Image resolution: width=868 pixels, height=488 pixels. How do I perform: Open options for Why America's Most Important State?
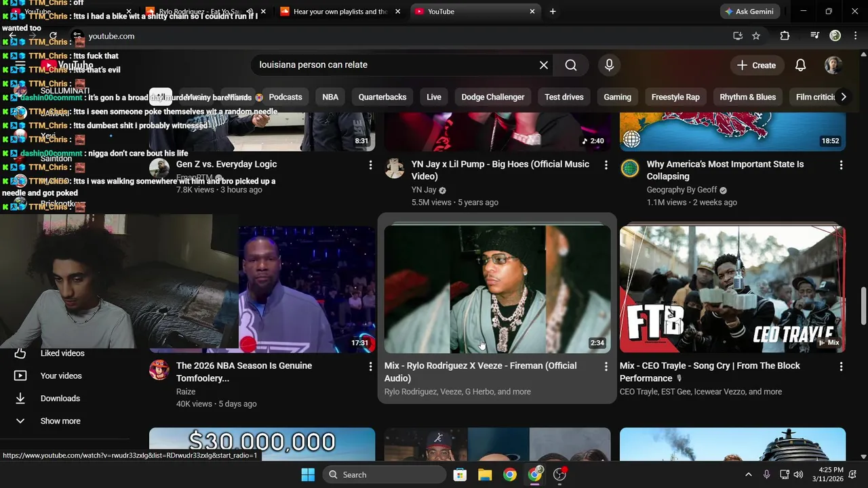841,165
